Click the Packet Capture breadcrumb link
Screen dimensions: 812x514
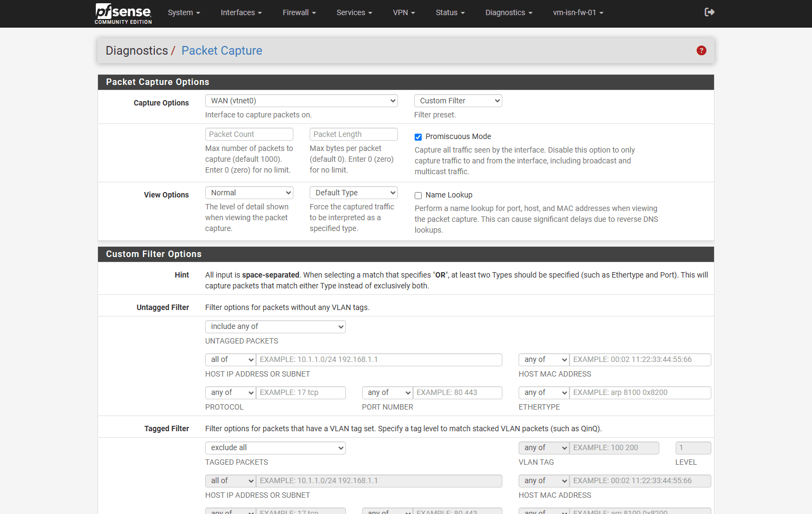[x=222, y=50]
